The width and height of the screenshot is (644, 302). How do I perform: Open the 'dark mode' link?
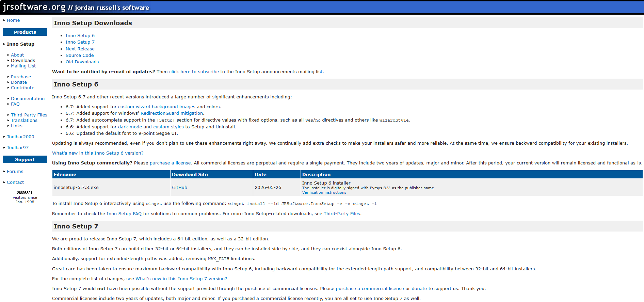click(x=130, y=127)
